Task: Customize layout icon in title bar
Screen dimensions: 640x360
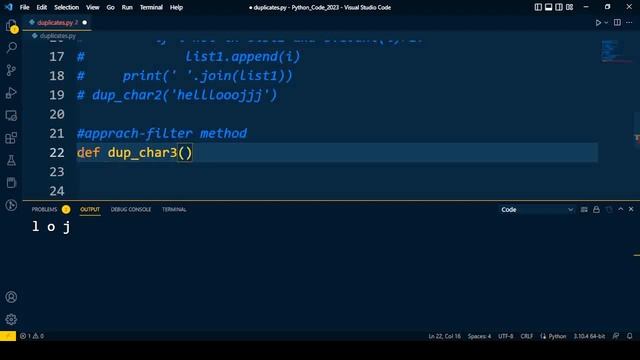Action: tap(569, 7)
